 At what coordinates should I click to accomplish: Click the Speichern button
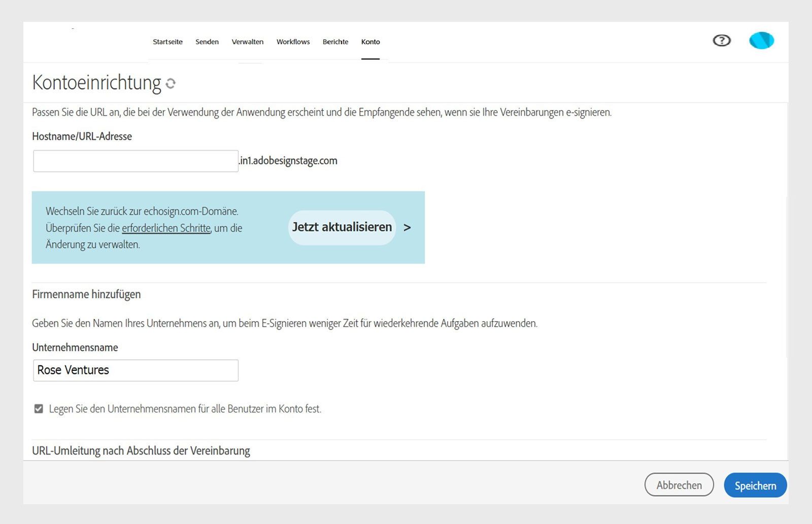(x=755, y=485)
